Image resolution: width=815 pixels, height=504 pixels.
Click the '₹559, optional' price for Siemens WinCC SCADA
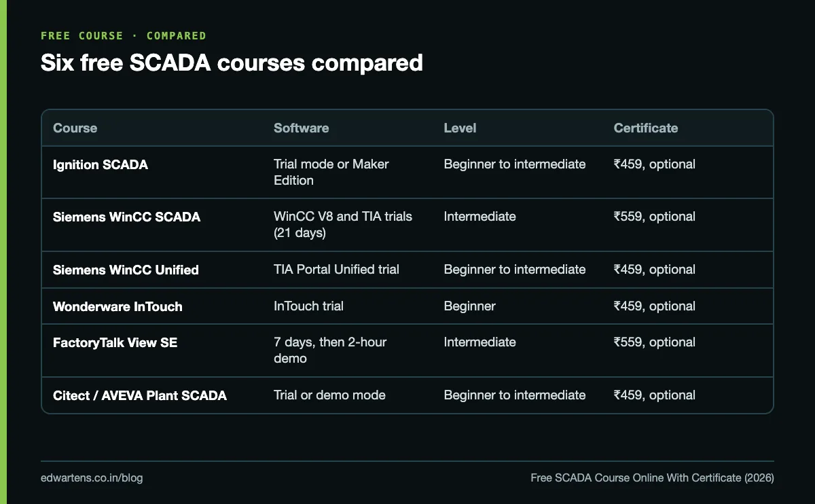(654, 216)
